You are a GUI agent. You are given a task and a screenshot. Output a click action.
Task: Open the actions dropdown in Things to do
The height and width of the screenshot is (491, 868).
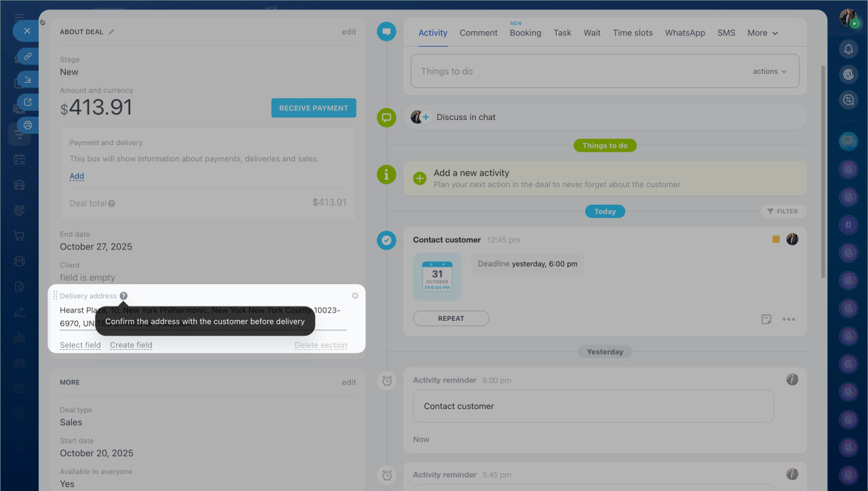(x=770, y=71)
